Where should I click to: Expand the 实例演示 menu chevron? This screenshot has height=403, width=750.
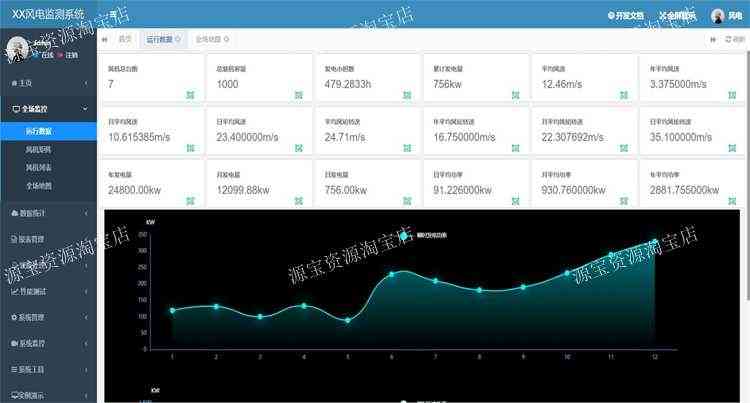[86, 395]
